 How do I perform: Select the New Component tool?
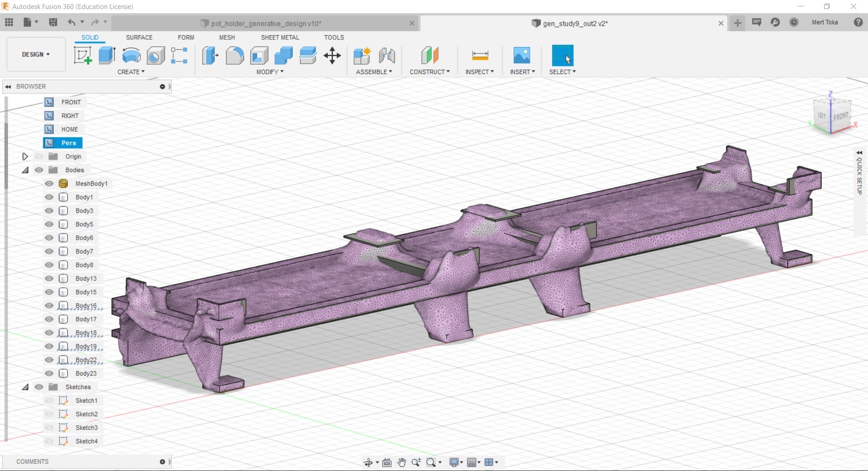pyautogui.click(x=362, y=56)
